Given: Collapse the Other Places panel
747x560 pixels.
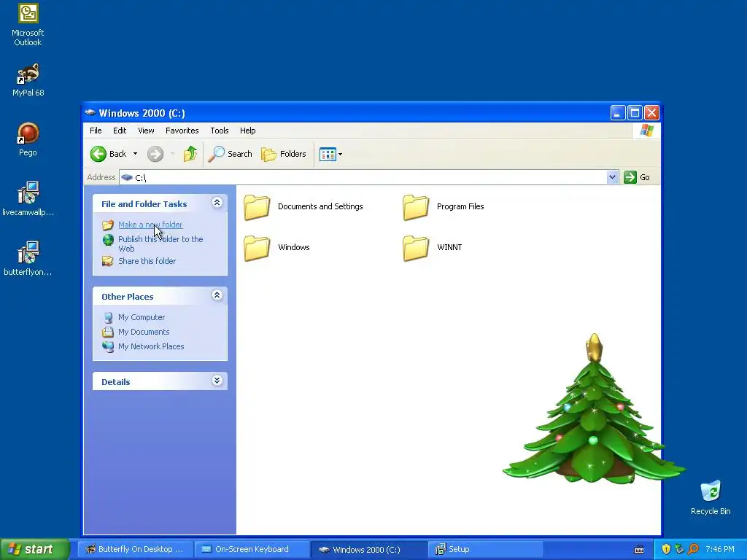Looking at the screenshot, I should 217,295.
